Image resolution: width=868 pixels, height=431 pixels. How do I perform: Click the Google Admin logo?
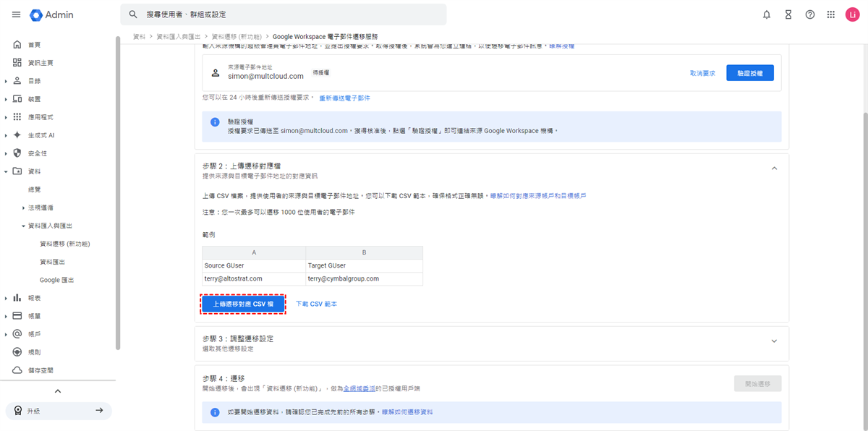point(52,14)
